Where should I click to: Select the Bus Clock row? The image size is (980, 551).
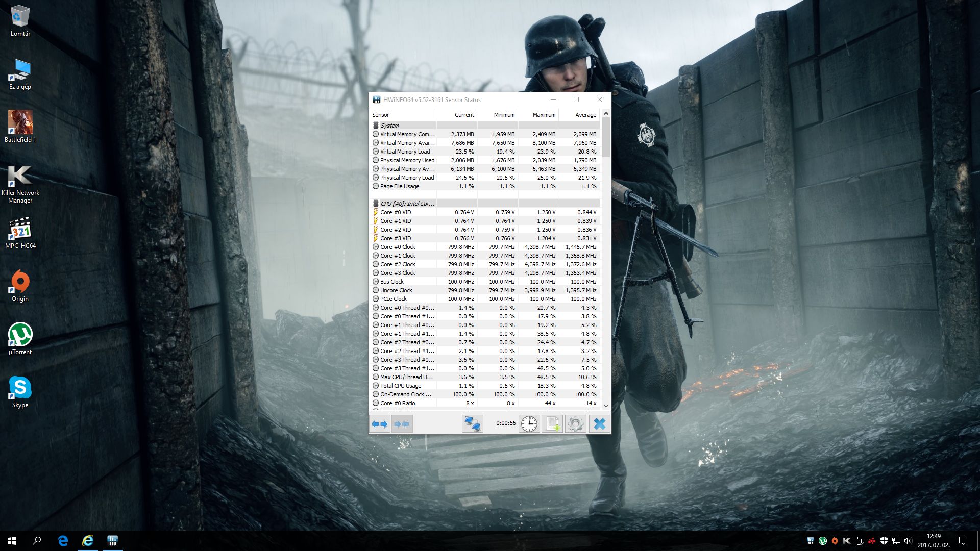484,282
